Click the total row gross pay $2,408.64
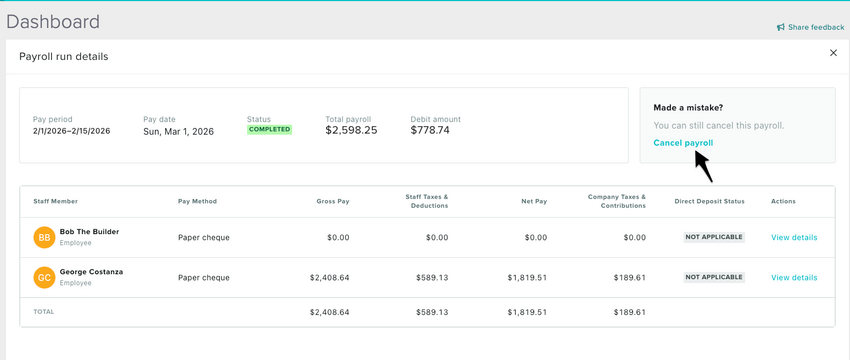 [x=330, y=312]
